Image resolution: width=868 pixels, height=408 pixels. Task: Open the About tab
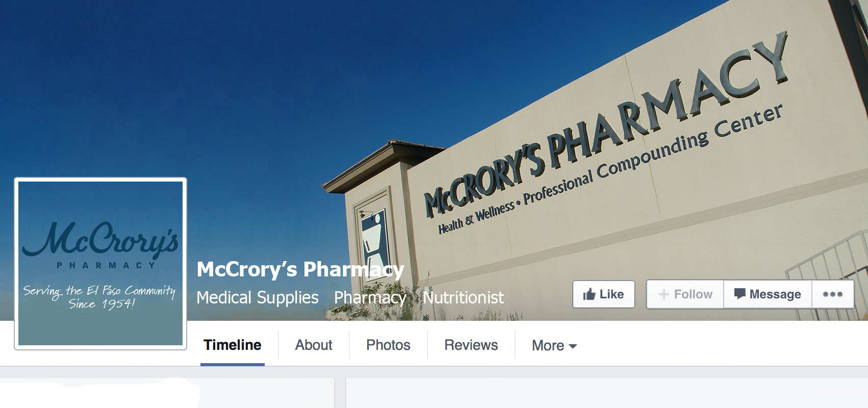[314, 345]
